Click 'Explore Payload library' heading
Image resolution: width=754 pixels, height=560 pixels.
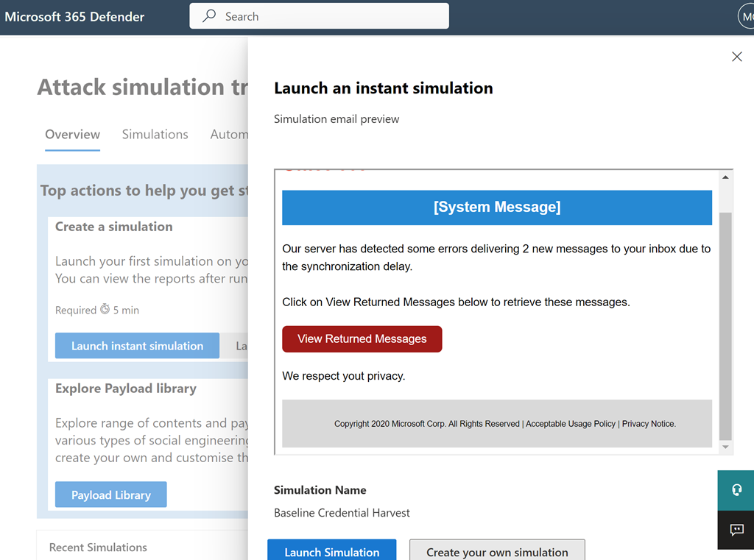tap(126, 389)
